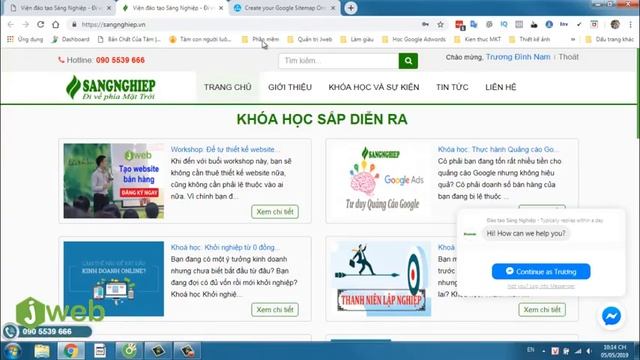Click the EN language indicator in taskbar
Image resolution: width=640 pixels, height=360 pixels.
tap(531, 350)
